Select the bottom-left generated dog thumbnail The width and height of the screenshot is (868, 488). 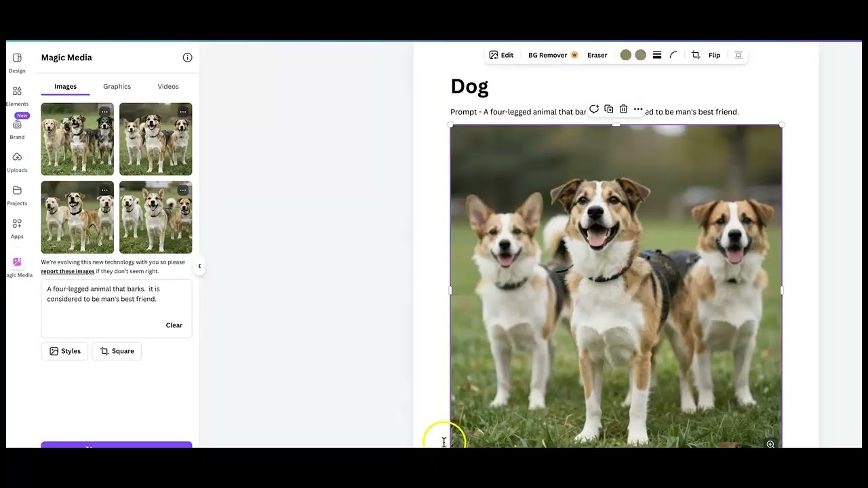[77, 218]
